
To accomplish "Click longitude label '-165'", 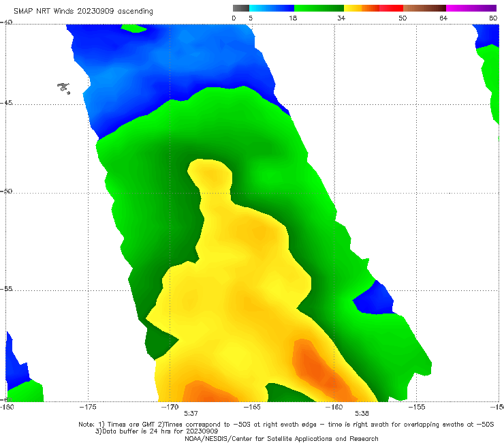I will tap(252, 407).
